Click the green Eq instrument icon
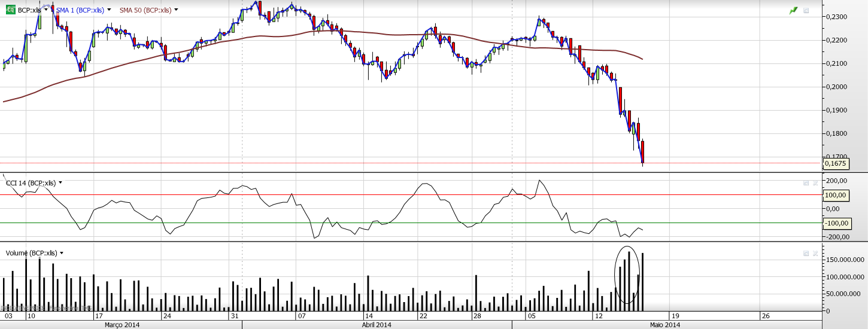This screenshot has height=329, width=868. point(11,10)
